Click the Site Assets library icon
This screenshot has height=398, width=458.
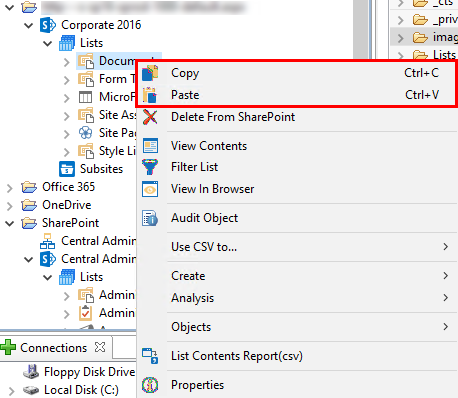tap(86, 115)
